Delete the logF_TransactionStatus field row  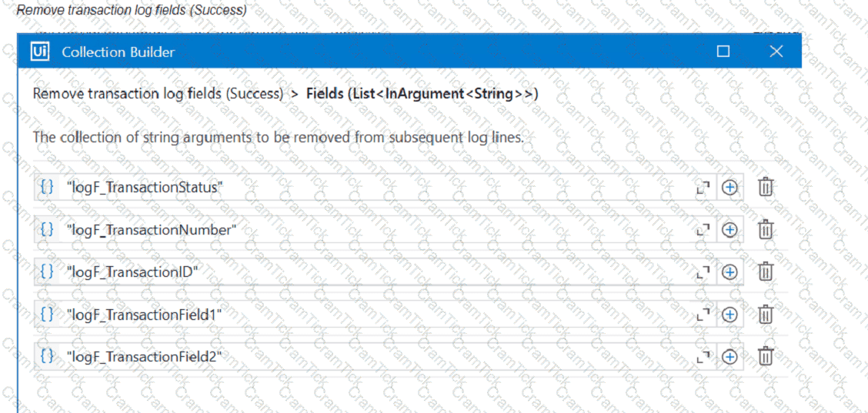click(765, 187)
